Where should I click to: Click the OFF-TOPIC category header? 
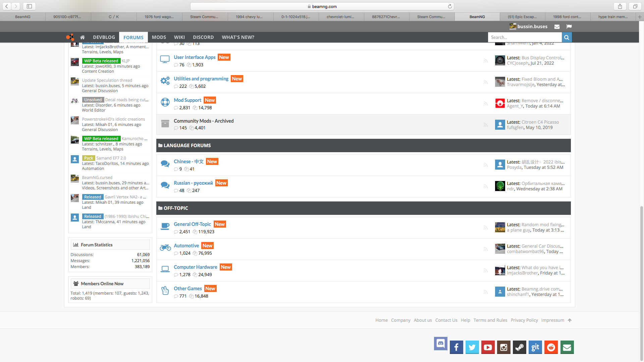pyautogui.click(x=364, y=208)
